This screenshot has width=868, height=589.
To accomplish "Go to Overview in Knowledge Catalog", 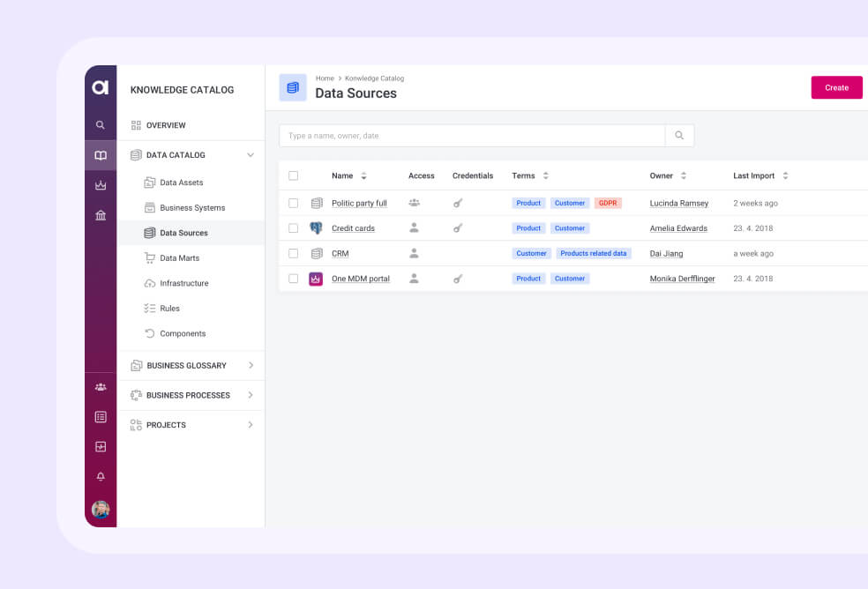I will 165,125.
